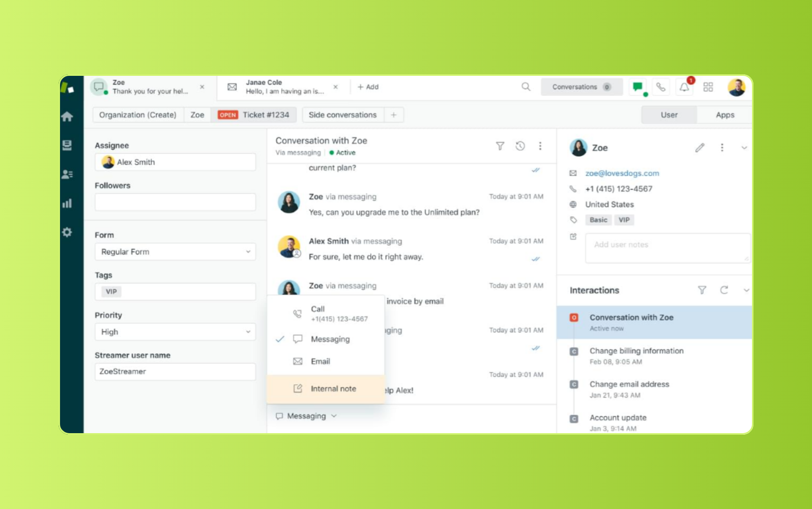Switch to the Janae Cole tab
This screenshot has width=812, height=509.
pyautogui.click(x=284, y=87)
